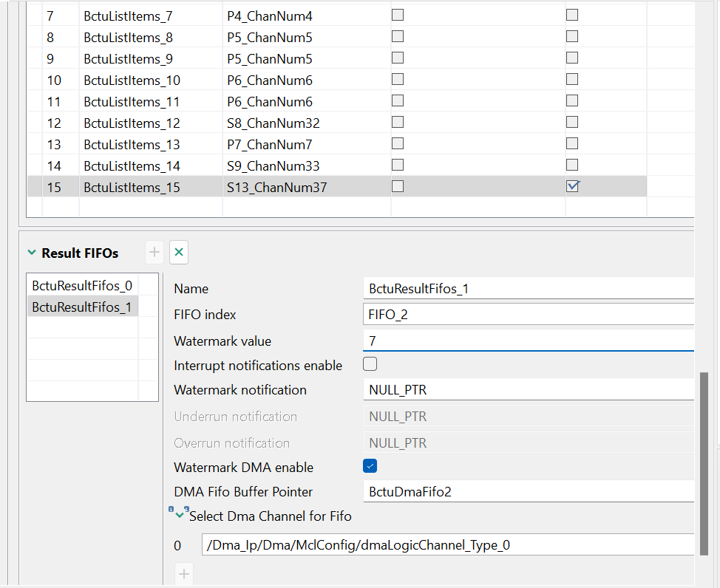
Task: Click the S13_ChanNum37 channel cell
Action: coord(307,188)
